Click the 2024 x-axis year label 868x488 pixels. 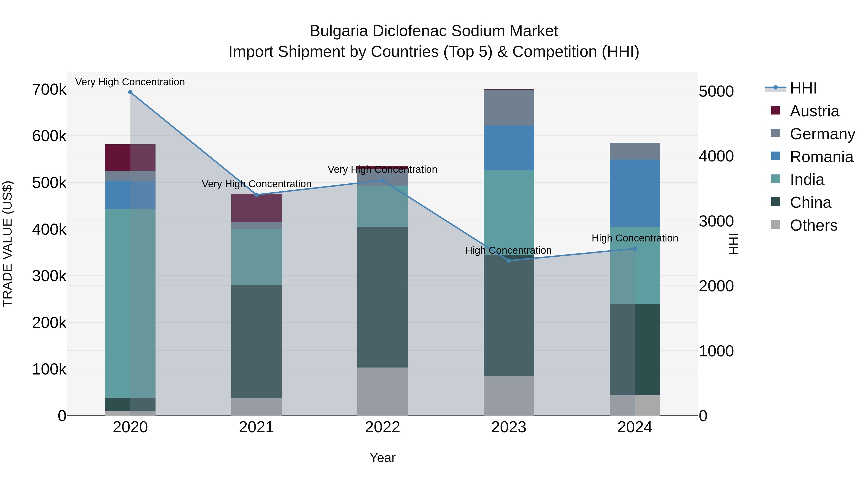635,427
